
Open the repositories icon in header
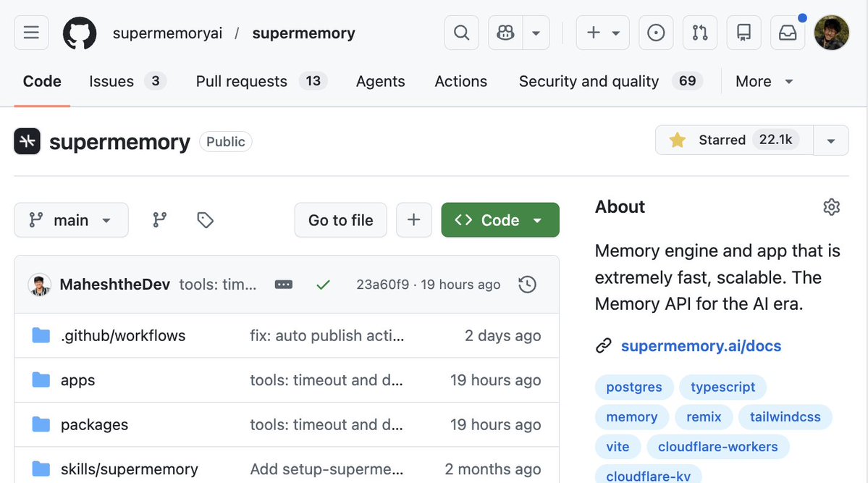coord(743,33)
